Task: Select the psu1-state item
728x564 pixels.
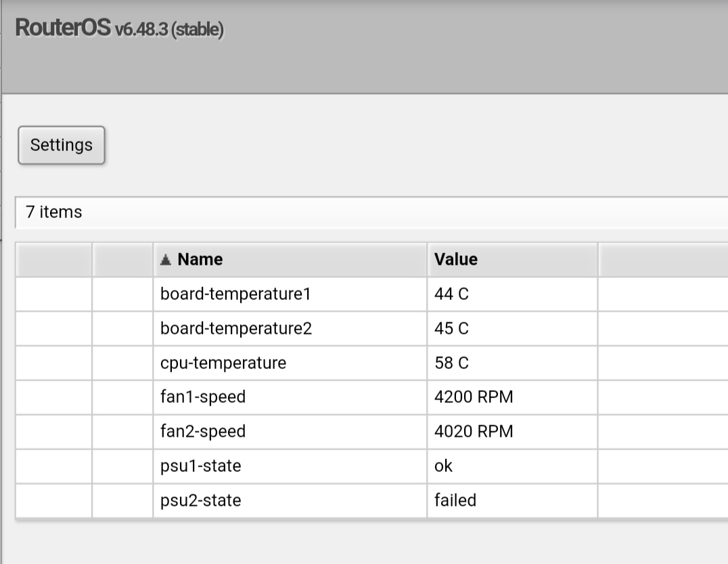Action: pyautogui.click(x=200, y=466)
